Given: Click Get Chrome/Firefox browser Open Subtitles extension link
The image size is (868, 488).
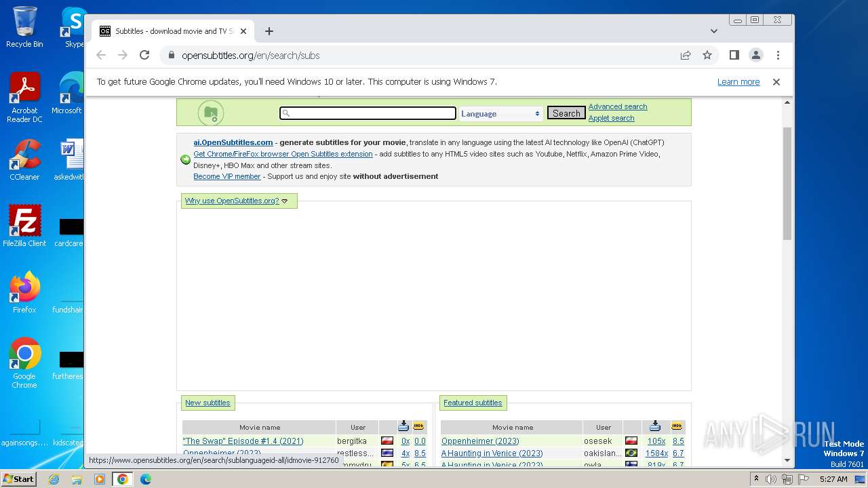Looking at the screenshot, I should 283,154.
